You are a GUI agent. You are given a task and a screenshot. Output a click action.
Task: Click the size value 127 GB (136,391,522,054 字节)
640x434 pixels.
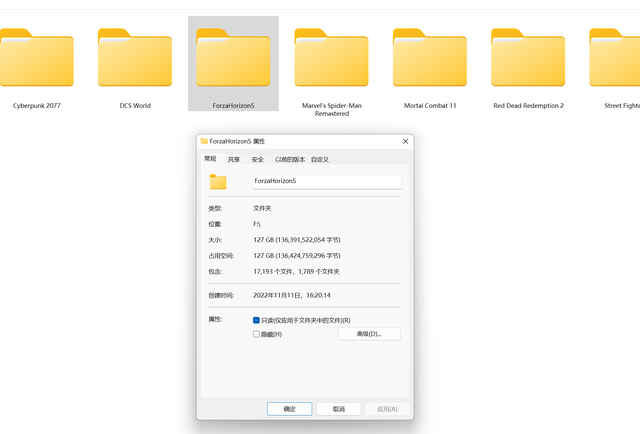[x=297, y=240]
